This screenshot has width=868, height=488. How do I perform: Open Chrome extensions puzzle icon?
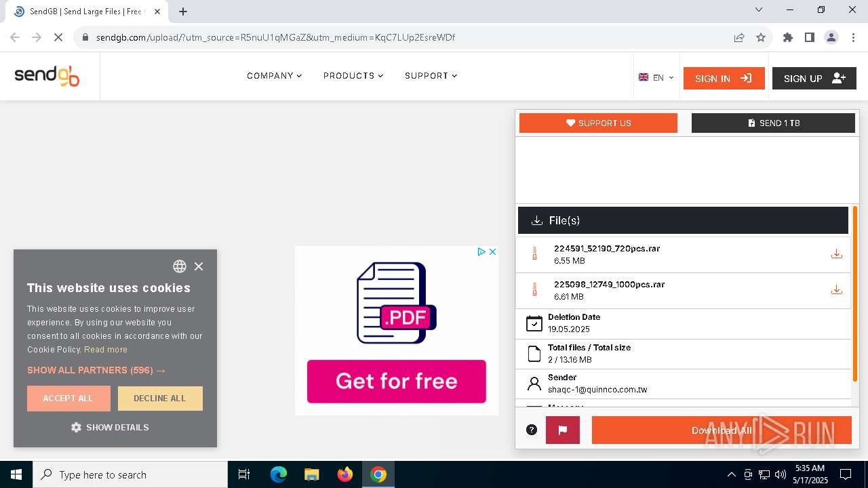[x=788, y=37]
